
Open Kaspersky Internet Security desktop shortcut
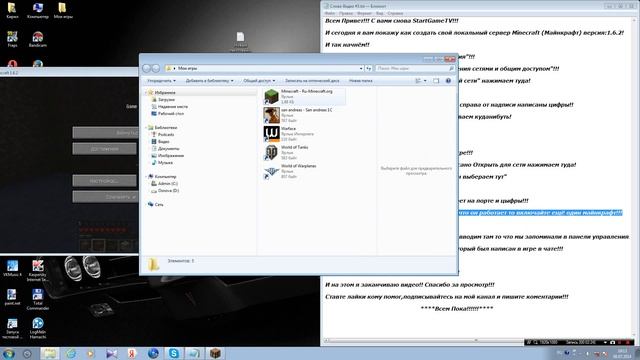coord(38,271)
